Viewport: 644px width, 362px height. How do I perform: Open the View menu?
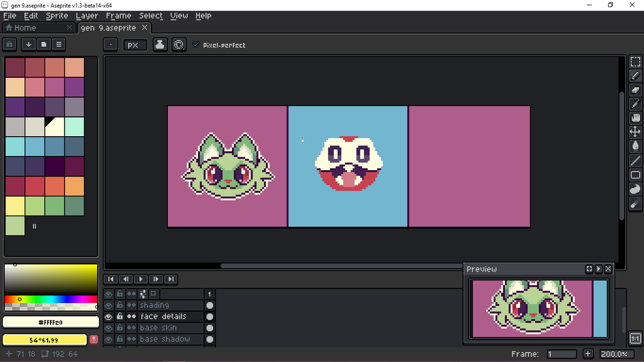179,16
